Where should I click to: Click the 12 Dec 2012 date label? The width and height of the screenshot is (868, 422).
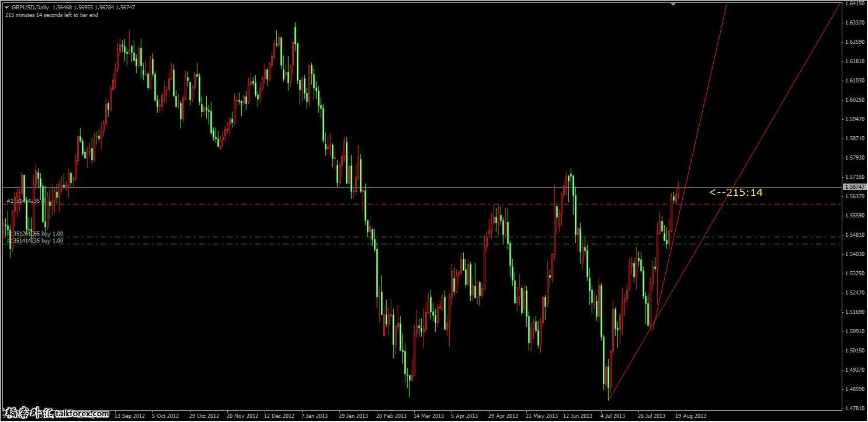click(x=279, y=417)
